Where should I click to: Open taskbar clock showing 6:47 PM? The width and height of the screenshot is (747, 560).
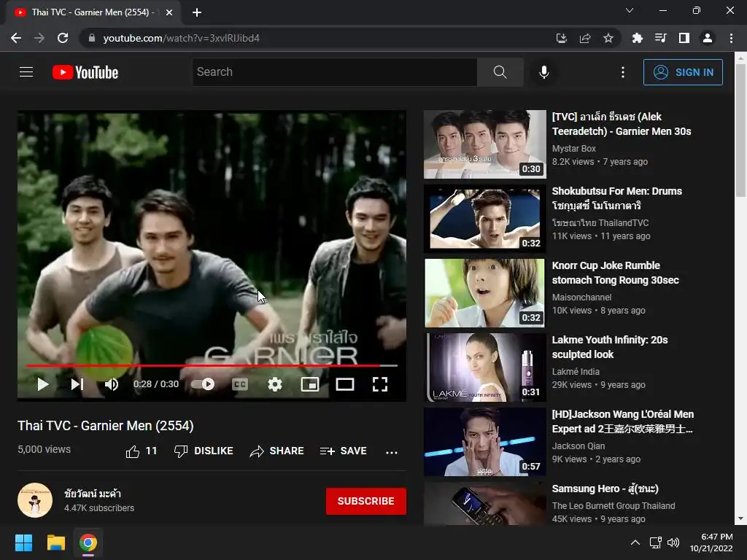pyautogui.click(x=711, y=542)
